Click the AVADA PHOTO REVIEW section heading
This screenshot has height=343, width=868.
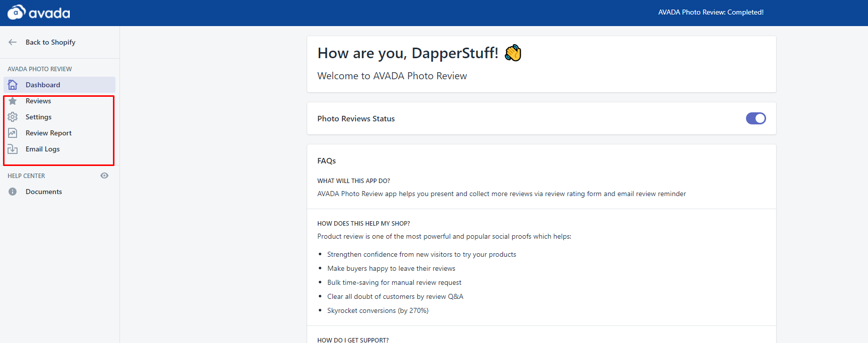click(40, 69)
